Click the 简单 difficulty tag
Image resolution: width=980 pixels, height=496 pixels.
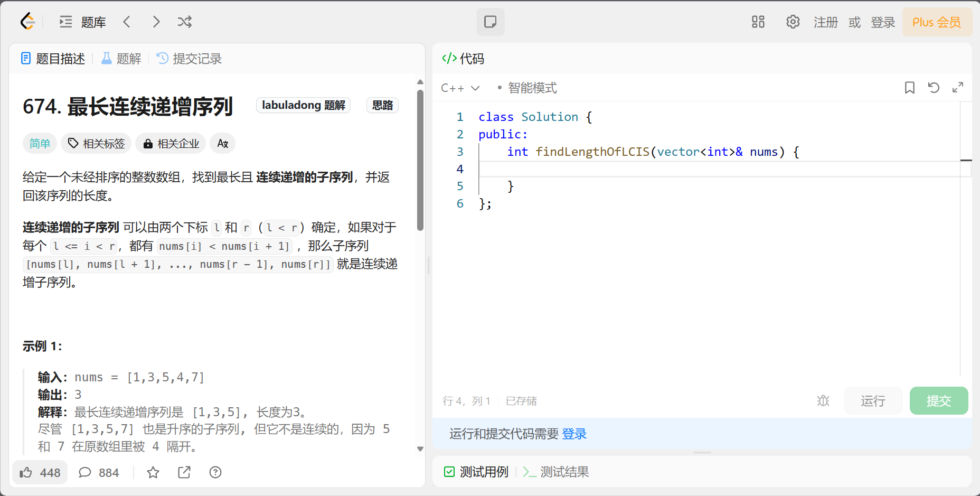pos(40,144)
